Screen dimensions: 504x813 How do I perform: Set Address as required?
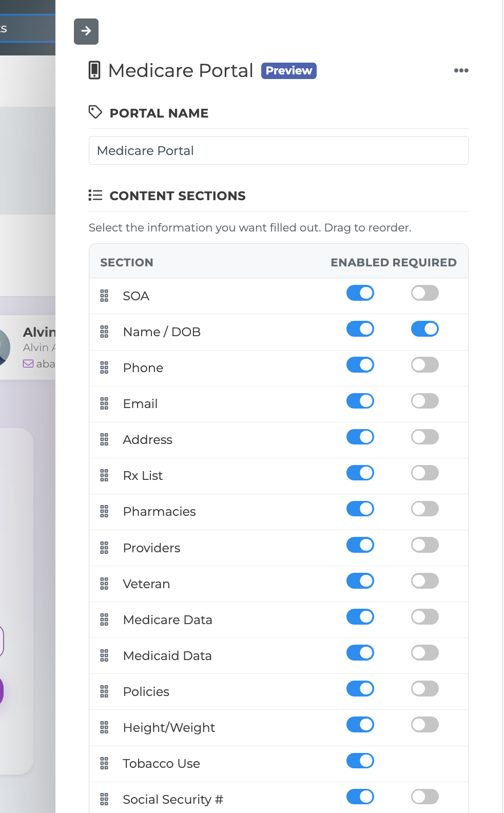425,437
